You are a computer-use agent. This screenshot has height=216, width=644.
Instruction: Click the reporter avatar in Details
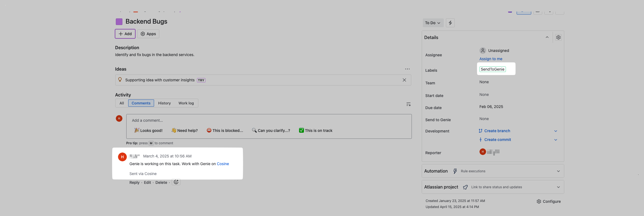[483, 152]
